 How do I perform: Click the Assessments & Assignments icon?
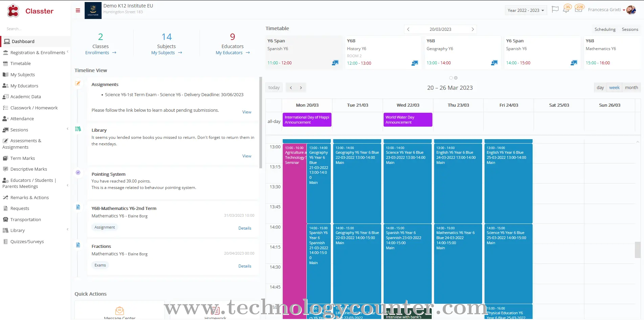pyautogui.click(x=5, y=141)
